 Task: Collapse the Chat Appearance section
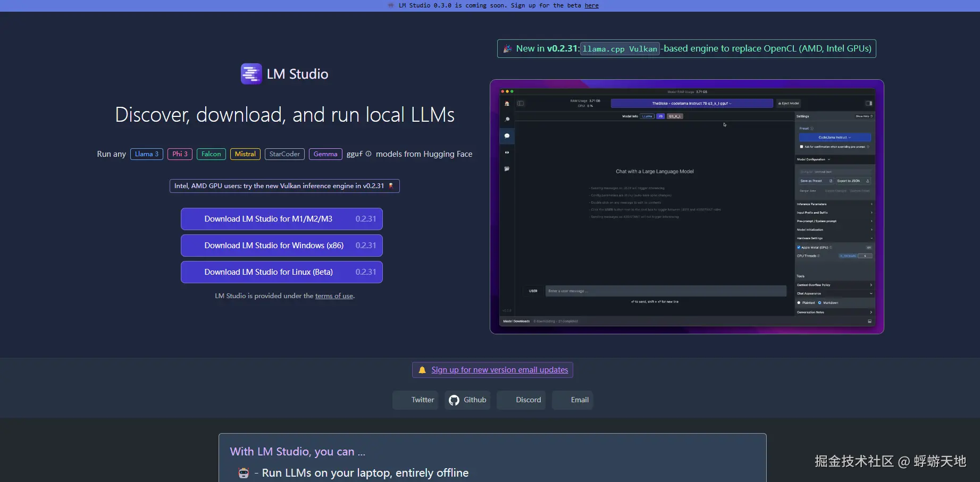point(834,293)
